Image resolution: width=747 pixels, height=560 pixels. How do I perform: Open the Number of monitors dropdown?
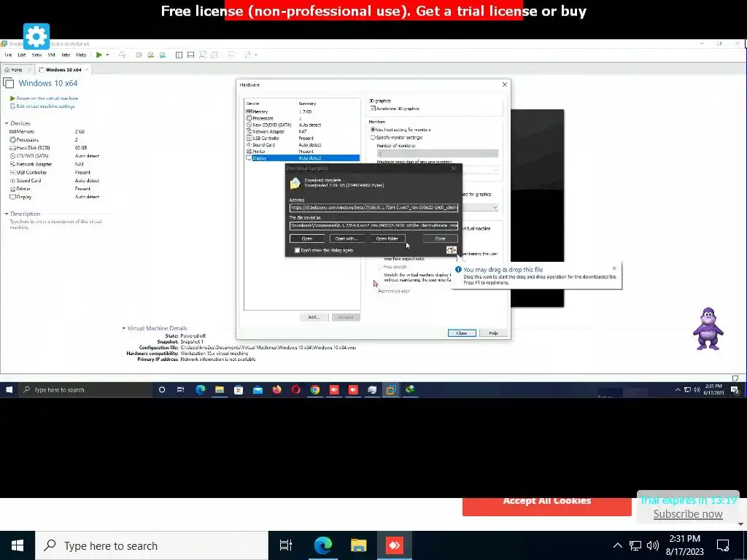[438, 153]
